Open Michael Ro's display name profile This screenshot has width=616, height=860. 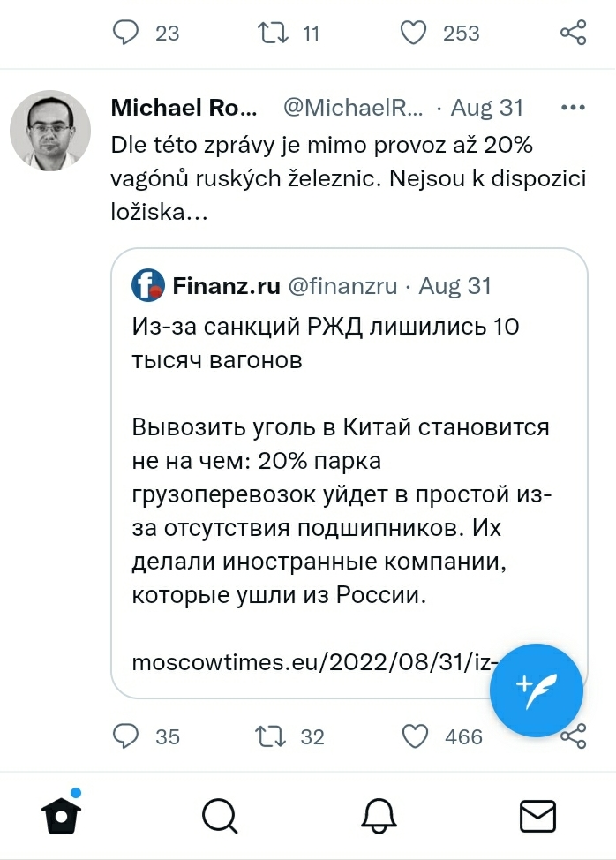point(184,108)
